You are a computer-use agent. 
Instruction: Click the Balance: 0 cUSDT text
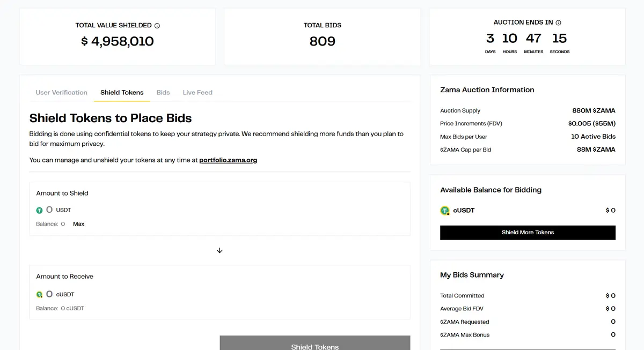coord(60,308)
